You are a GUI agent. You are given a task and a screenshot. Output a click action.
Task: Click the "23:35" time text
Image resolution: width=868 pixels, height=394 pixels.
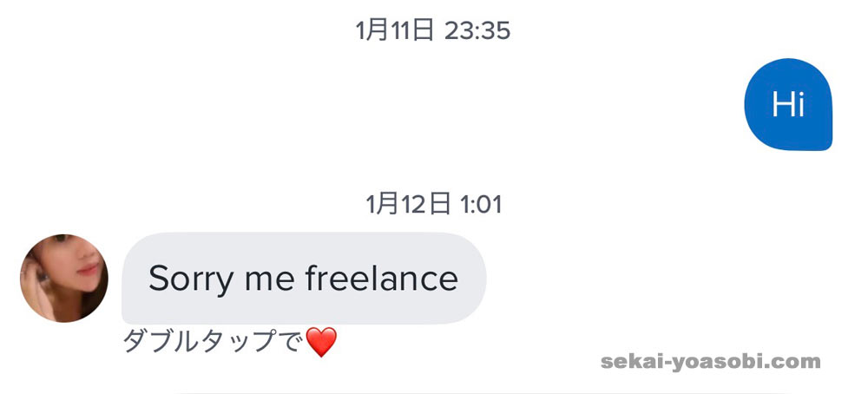pos(477,31)
